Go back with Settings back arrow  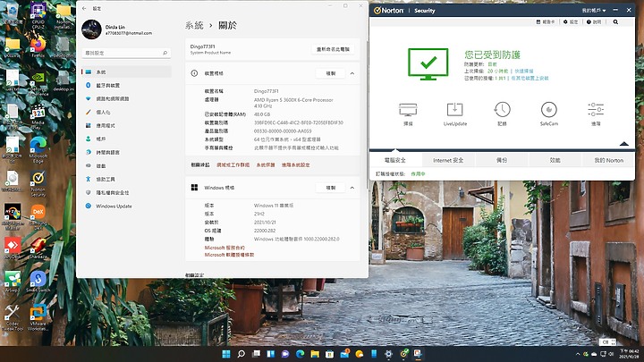tap(84, 8)
